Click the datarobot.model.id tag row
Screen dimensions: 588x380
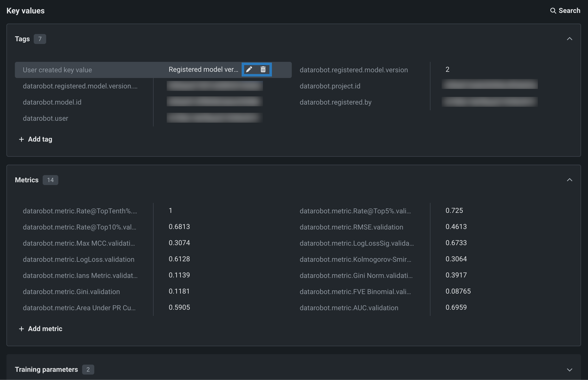click(x=52, y=102)
